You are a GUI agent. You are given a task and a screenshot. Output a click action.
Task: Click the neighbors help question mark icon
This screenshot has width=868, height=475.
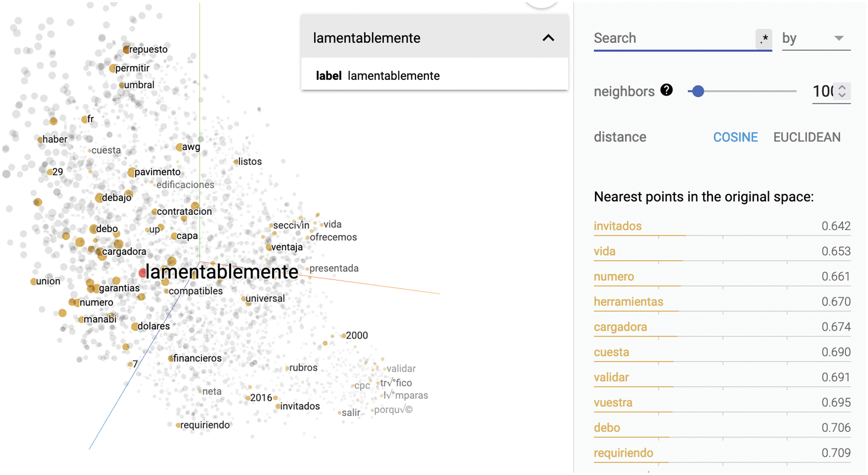point(666,90)
